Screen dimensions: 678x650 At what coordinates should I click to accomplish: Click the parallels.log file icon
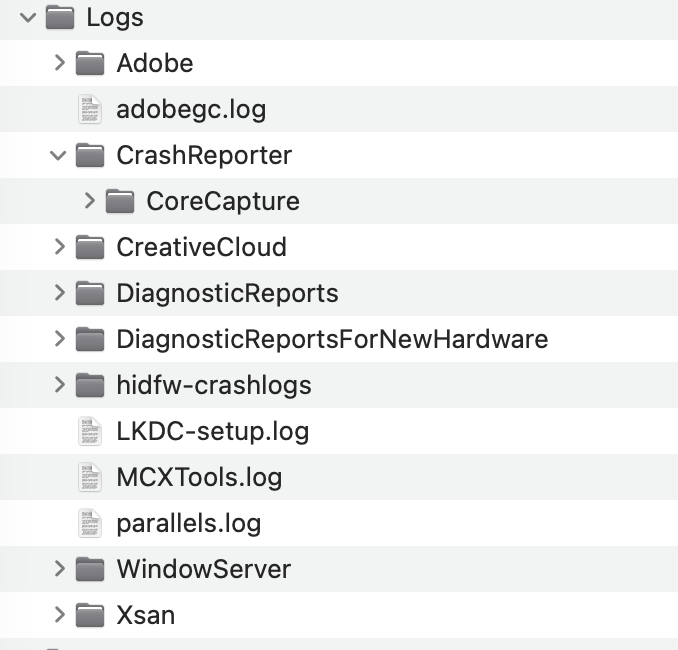(x=90, y=523)
